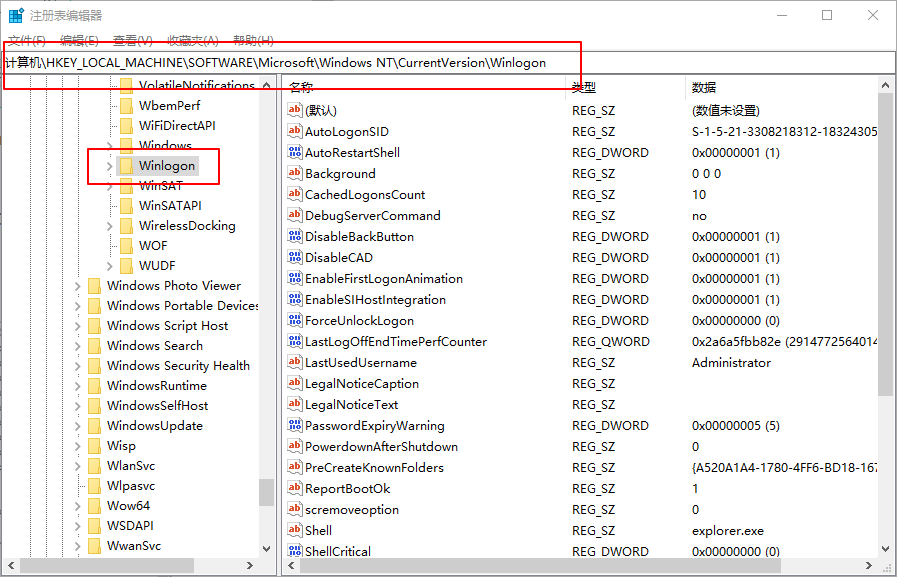Click the folder icon for the WOF key

[126, 245]
